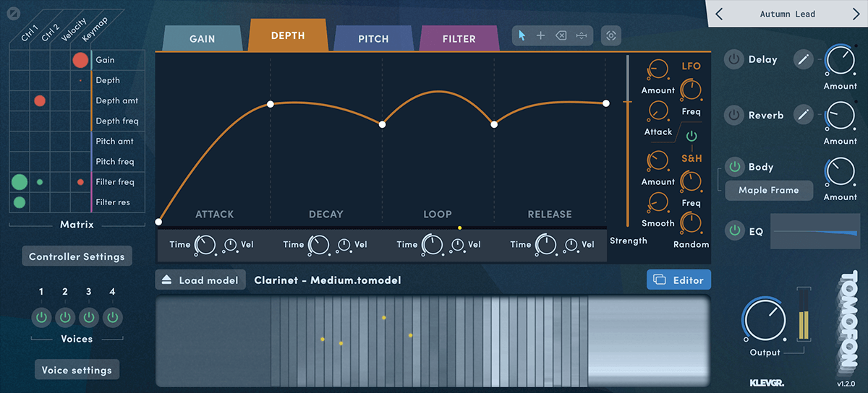The height and width of the screenshot is (393, 868).
Task: Toggle voice 1 power button
Action: (41, 317)
